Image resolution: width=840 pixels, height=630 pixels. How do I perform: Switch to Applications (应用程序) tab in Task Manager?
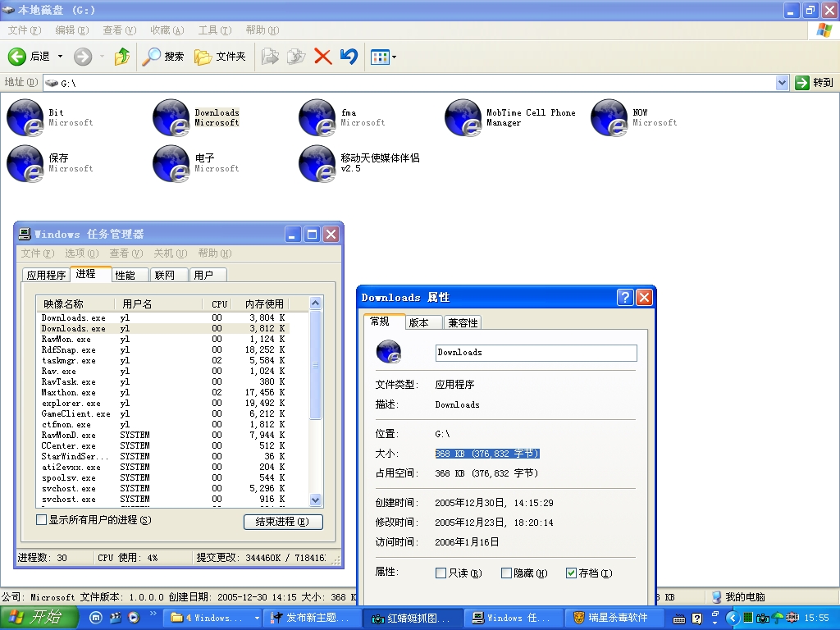(46, 275)
